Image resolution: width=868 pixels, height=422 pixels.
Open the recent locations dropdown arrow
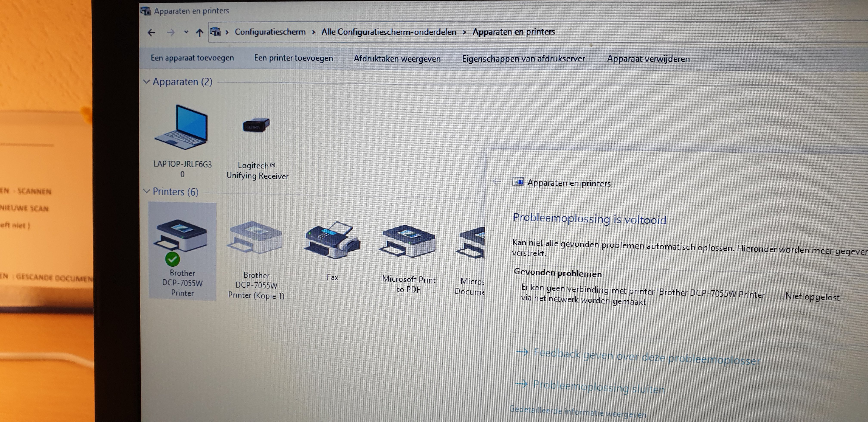[186, 32]
